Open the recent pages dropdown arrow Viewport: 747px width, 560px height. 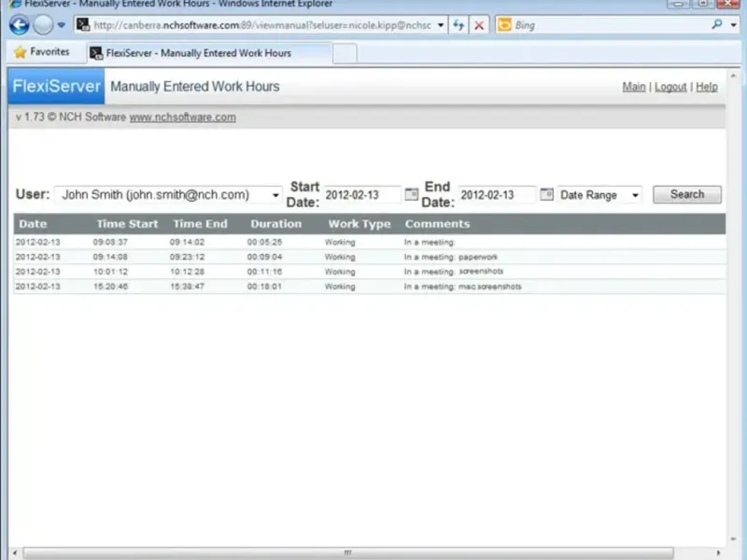click(62, 25)
